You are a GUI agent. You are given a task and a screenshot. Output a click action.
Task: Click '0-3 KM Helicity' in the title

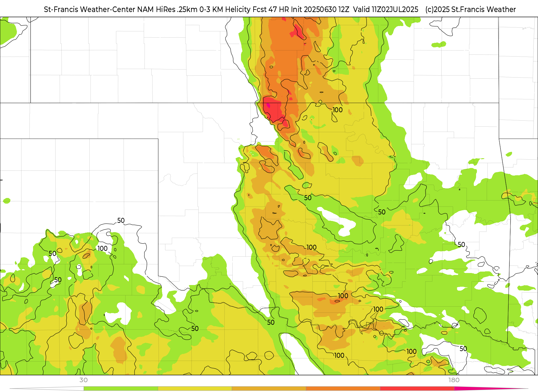coord(225,10)
